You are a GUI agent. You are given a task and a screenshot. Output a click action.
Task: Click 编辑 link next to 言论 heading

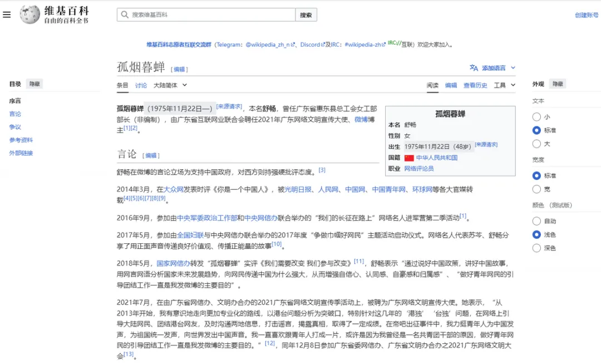coord(151,155)
